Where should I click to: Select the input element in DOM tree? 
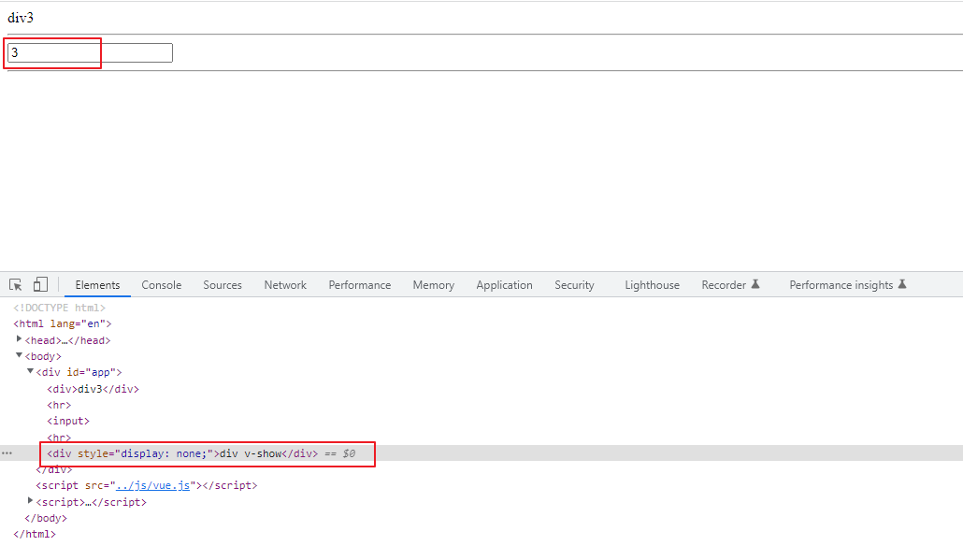pyautogui.click(x=68, y=421)
